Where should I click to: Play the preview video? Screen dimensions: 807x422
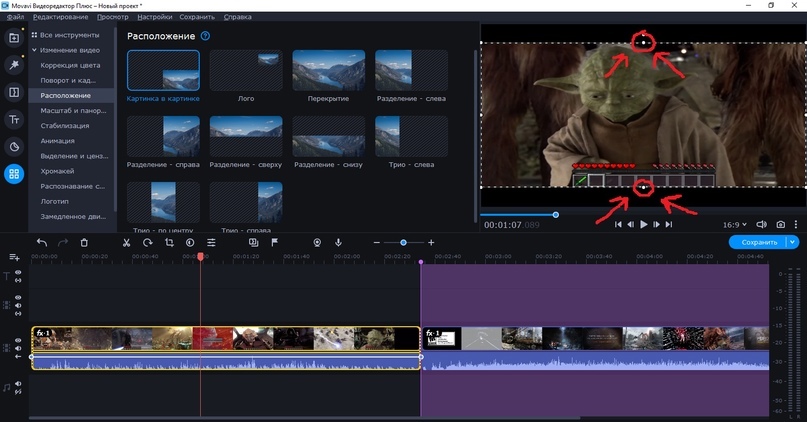643,224
